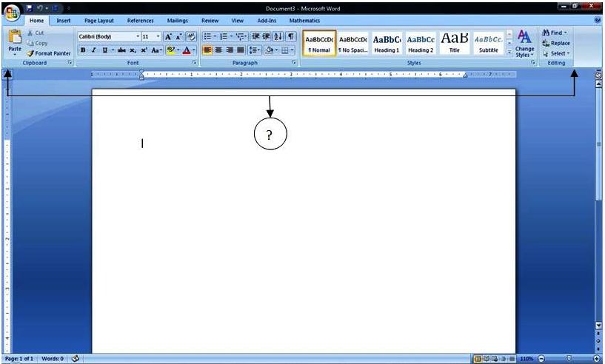Viewport: 605px width, 364px height.
Task: Sort the selected text alphabetically
Action: tap(278, 36)
